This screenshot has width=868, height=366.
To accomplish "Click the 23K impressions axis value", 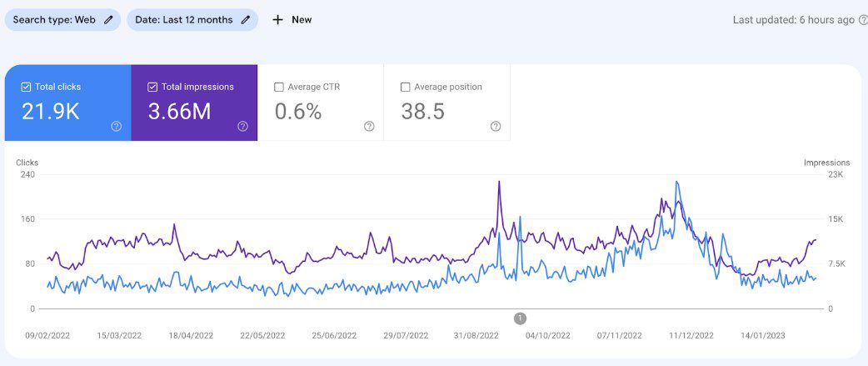I will (x=836, y=174).
